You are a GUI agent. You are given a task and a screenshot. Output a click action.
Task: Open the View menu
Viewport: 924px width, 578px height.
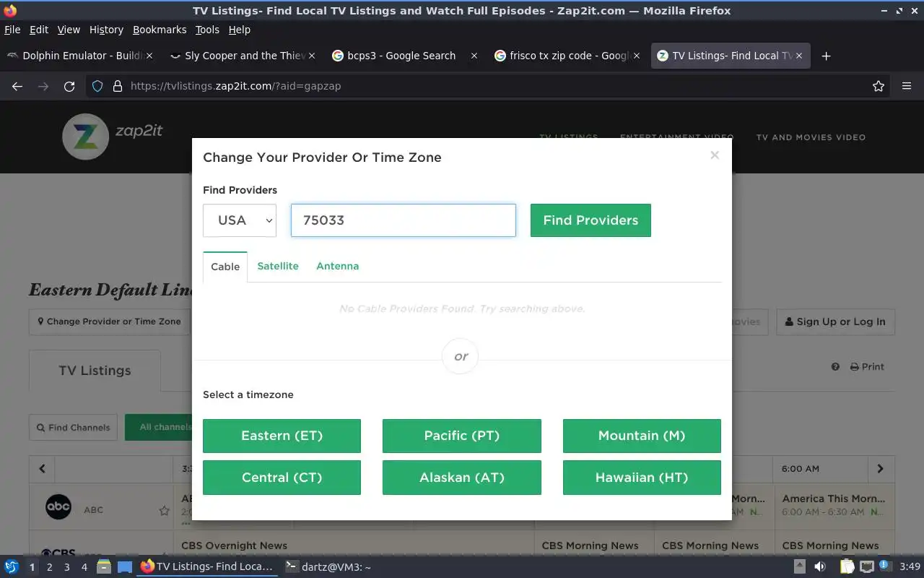pyautogui.click(x=69, y=30)
